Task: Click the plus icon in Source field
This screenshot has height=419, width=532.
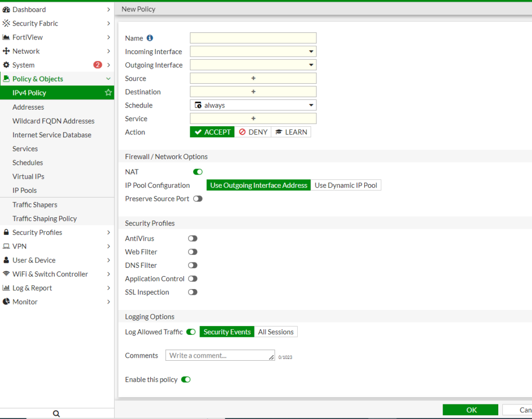Action: pos(253,78)
